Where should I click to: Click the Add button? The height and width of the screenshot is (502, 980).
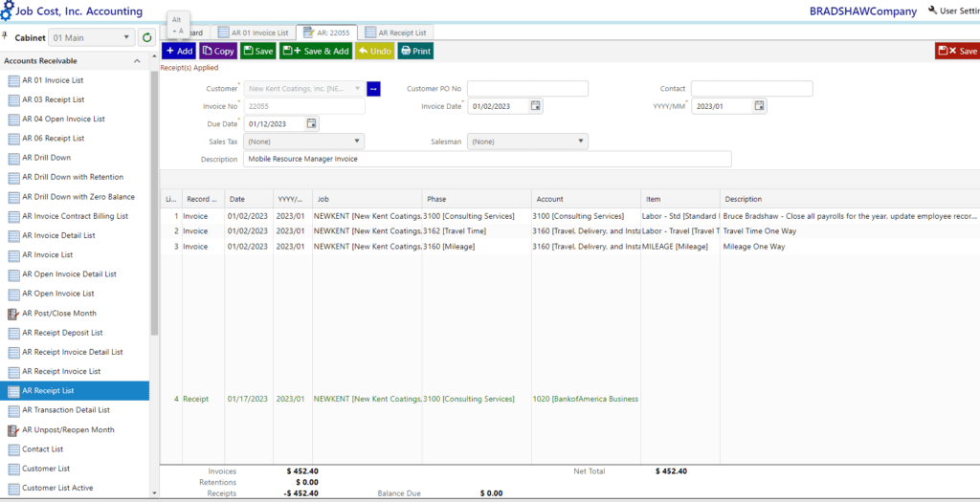(x=179, y=52)
